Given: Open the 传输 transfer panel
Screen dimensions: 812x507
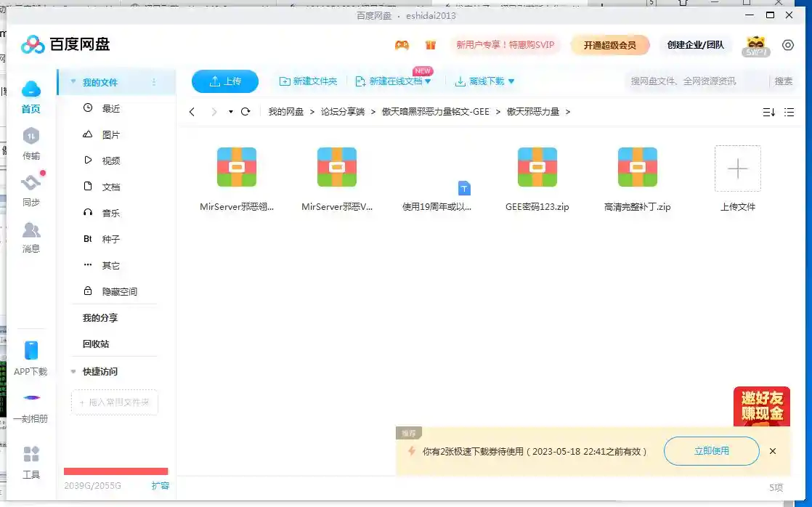Looking at the screenshot, I should point(31,144).
